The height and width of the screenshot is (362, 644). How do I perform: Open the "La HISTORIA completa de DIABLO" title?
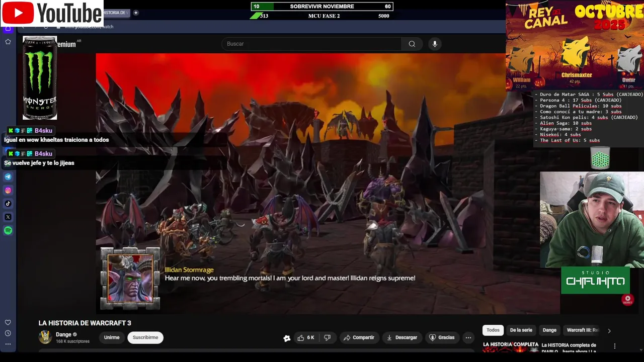tap(569, 348)
